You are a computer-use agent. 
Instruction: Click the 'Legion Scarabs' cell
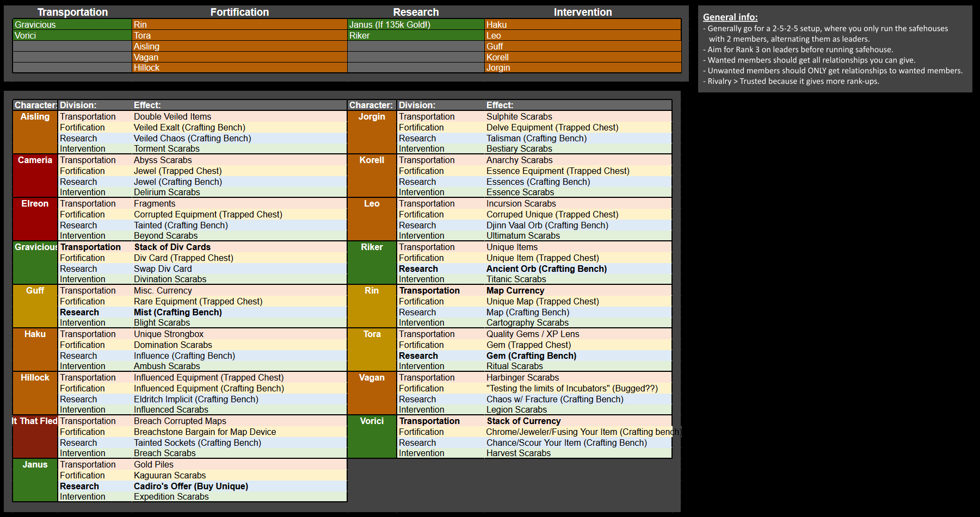(578, 409)
